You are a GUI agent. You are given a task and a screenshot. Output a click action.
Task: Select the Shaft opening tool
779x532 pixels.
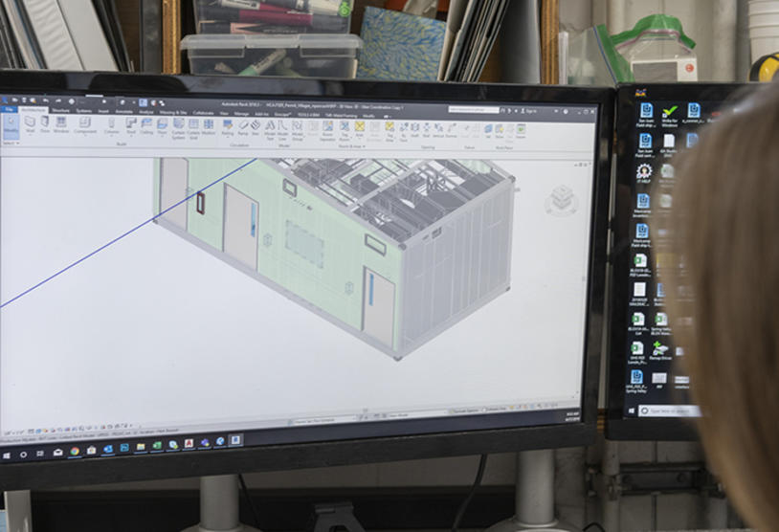pos(414,131)
